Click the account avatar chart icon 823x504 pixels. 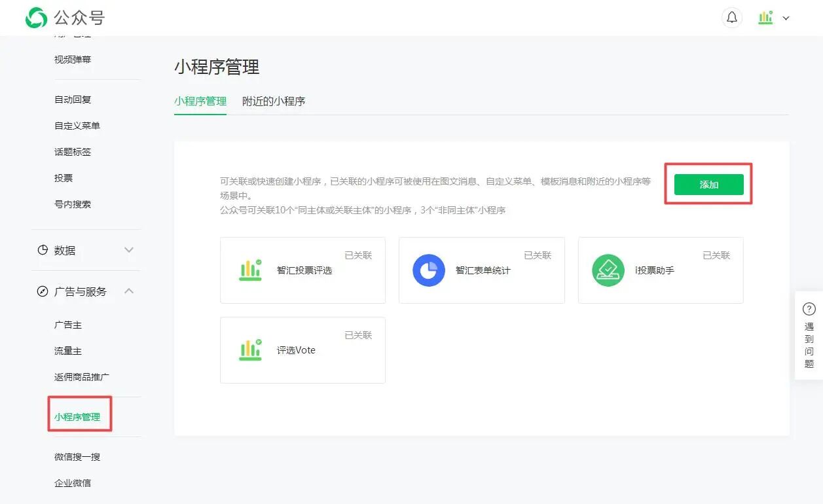(765, 18)
